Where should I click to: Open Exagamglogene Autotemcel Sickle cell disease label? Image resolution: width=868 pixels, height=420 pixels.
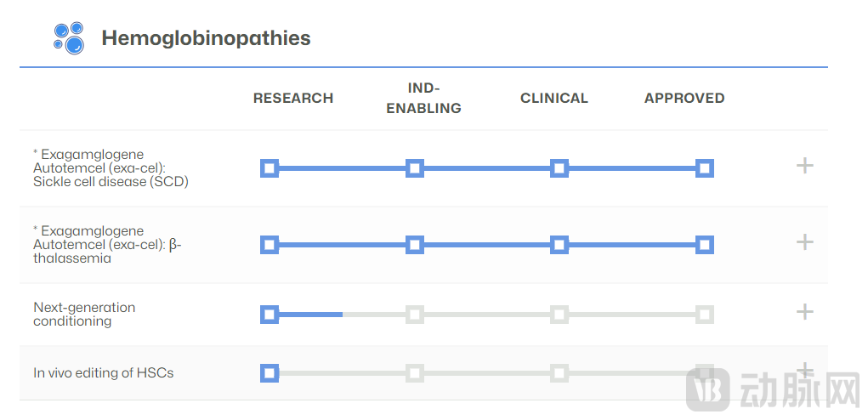pyautogui.click(x=111, y=168)
